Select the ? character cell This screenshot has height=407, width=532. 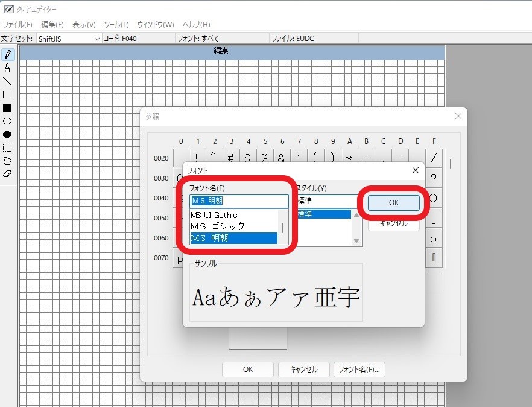(x=434, y=178)
